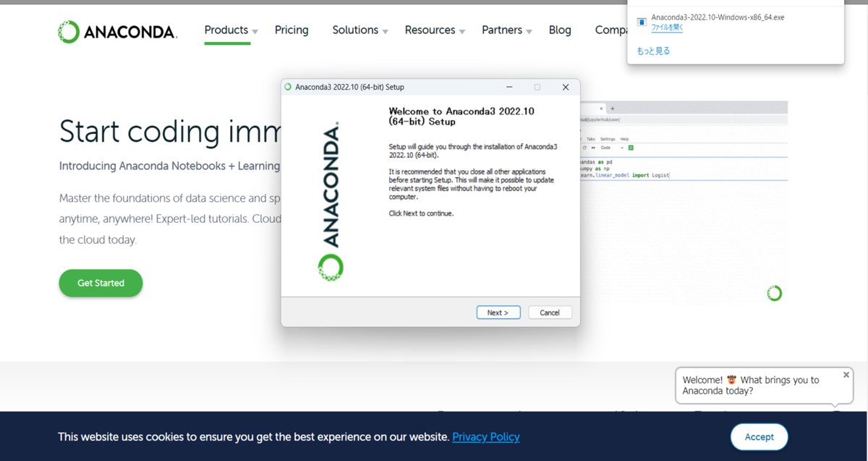The image size is (868, 461).
Task: Close the Anaconda3 Setup window
Action: tap(566, 87)
